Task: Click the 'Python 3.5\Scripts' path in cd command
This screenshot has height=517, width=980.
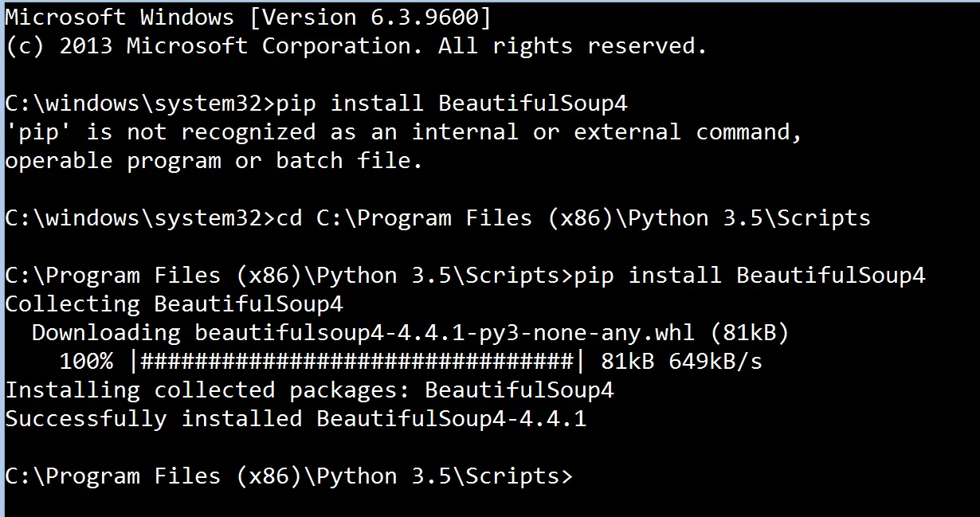Action: coord(749,218)
